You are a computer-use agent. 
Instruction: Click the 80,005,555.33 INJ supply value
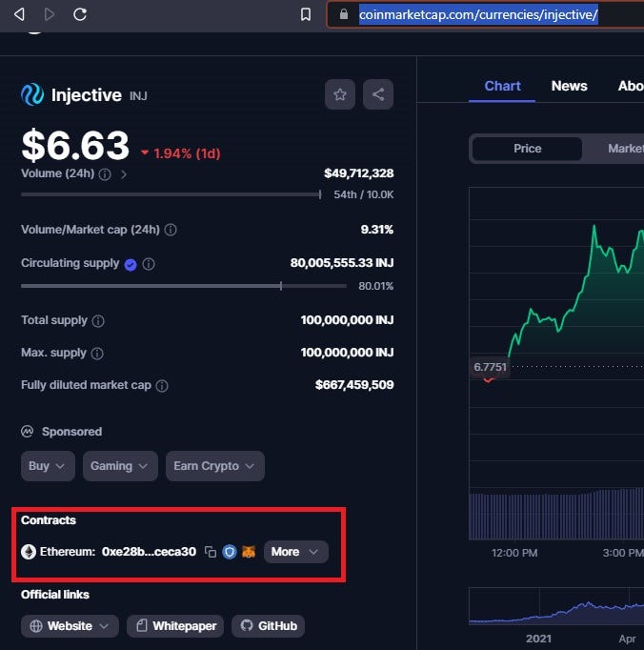coord(342,263)
